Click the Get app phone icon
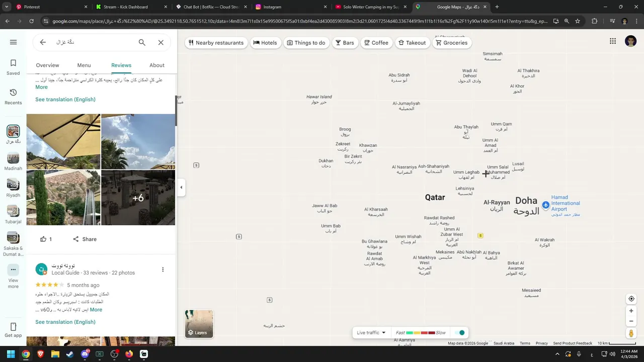The width and height of the screenshot is (644, 362). click(13, 327)
